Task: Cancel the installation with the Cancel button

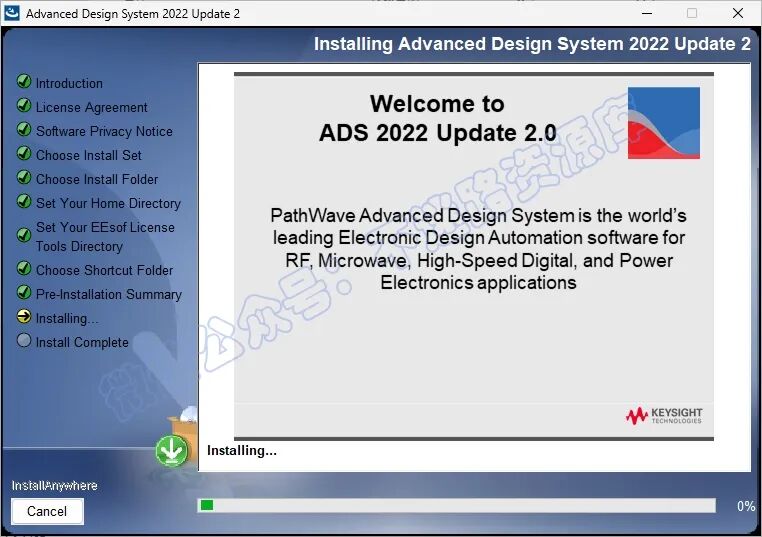Action: [47, 511]
